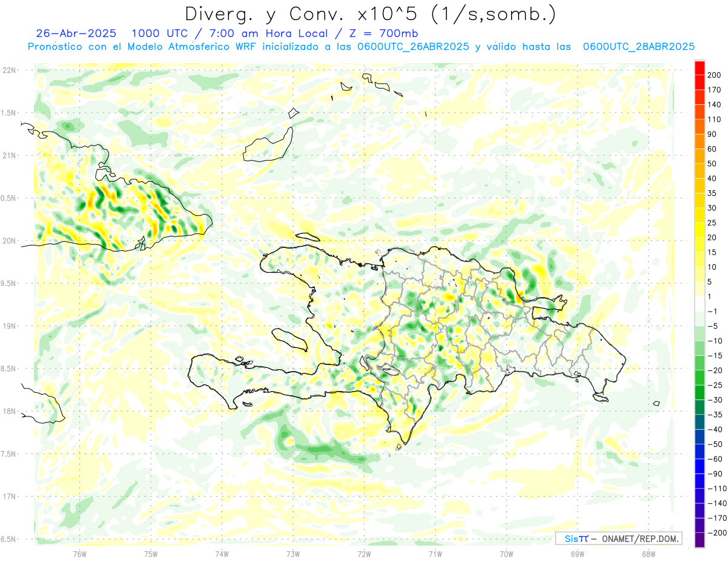Viewport: 728px width, 562px height.
Task: Select the "72W" longitude label
Action: 364,554
